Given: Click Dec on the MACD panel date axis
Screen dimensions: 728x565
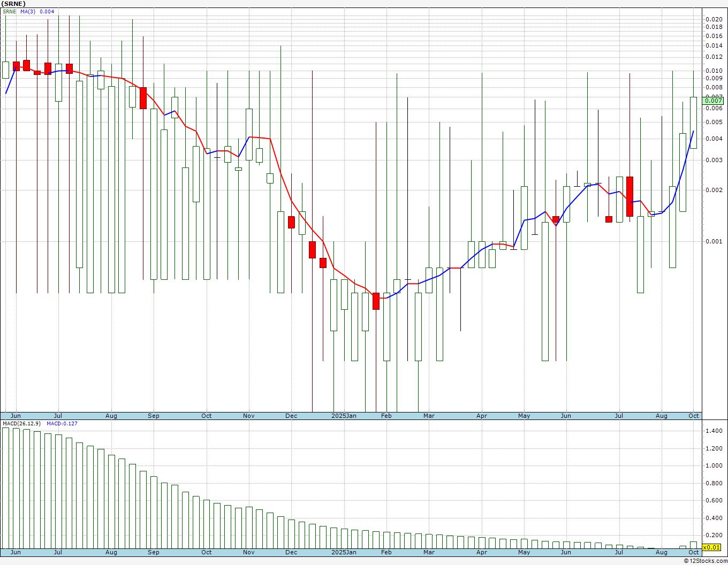Looking at the screenshot, I should coord(291,552).
